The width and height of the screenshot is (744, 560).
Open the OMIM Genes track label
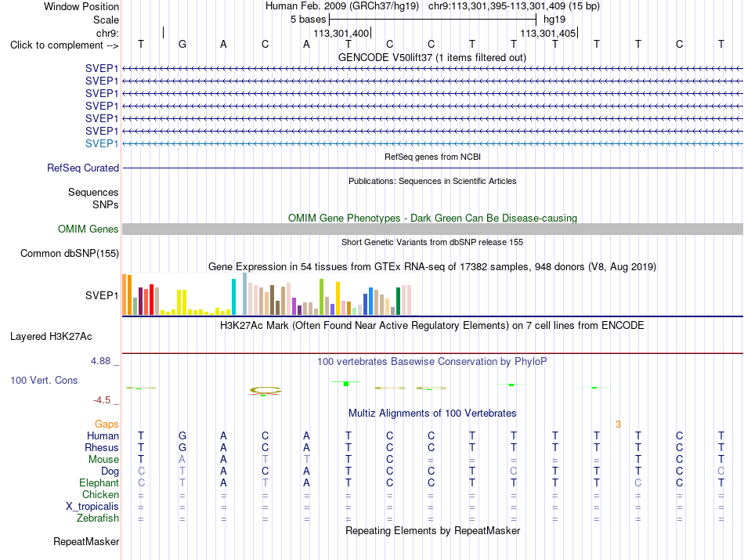tap(88, 229)
